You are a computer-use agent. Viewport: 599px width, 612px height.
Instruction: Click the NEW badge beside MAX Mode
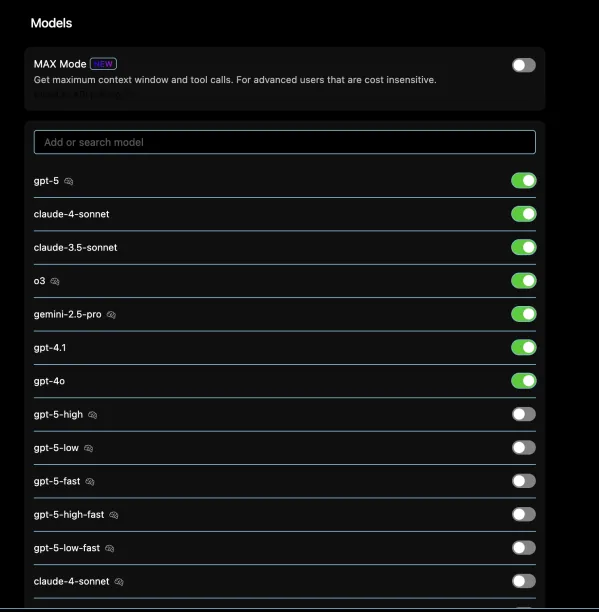[103, 64]
